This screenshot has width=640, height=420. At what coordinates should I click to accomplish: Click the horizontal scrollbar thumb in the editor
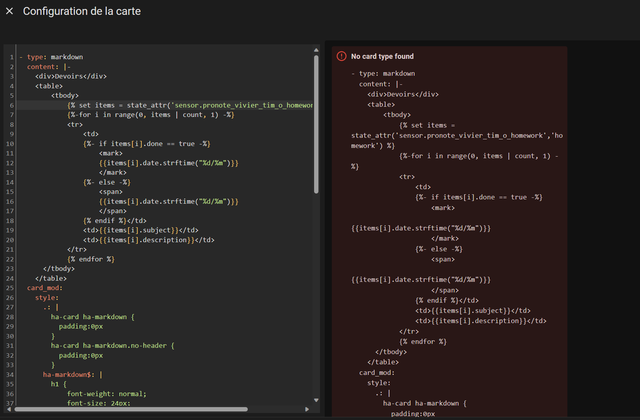[x=131, y=409]
